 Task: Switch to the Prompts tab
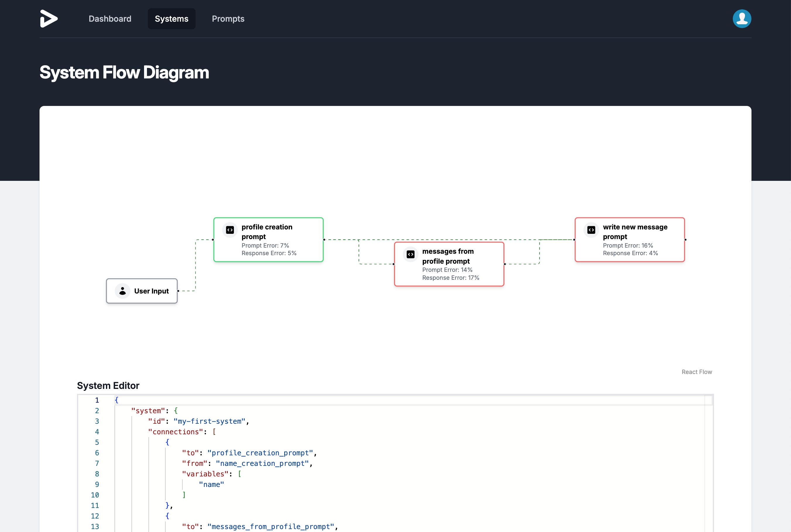point(228,19)
